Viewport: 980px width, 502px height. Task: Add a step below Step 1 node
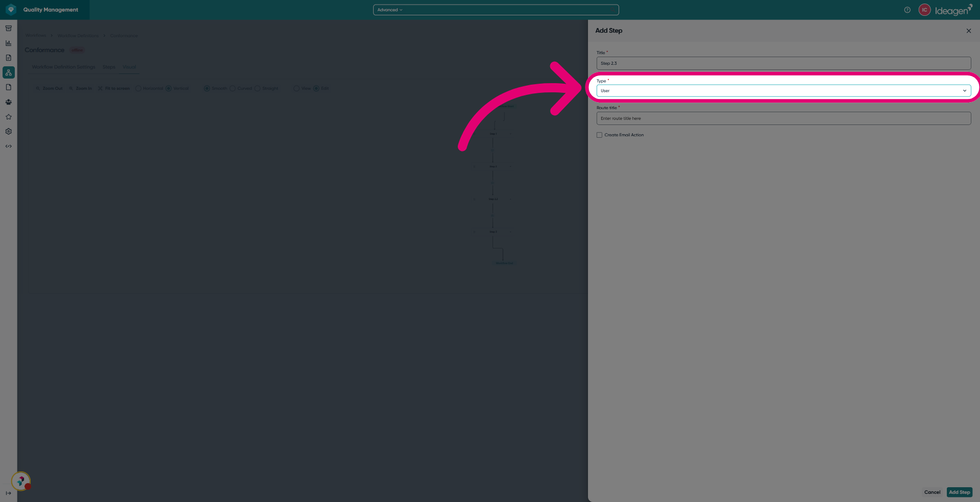pyautogui.click(x=493, y=150)
